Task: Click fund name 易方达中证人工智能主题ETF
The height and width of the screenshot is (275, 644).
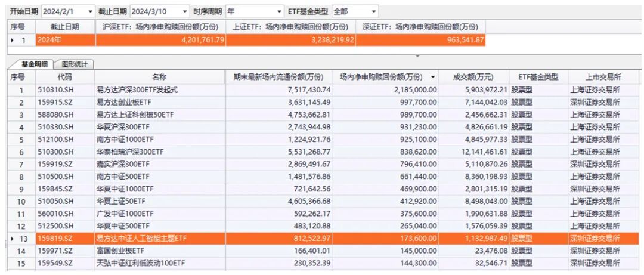Action: pyautogui.click(x=141, y=239)
